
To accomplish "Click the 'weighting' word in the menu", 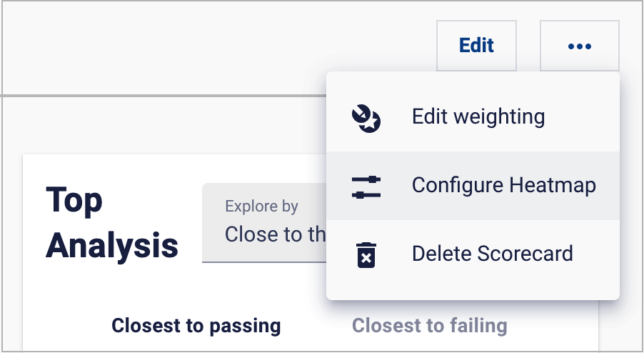I will pos(500,117).
